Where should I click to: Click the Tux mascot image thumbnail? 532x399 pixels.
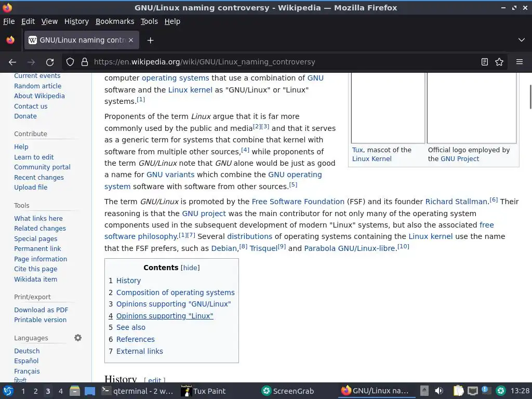[x=388, y=108]
